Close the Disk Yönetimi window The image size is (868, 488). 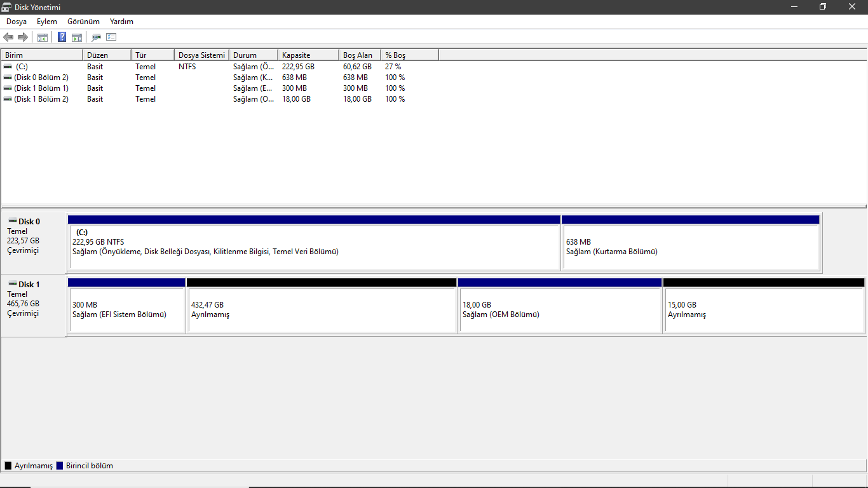pyautogui.click(x=853, y=6)
